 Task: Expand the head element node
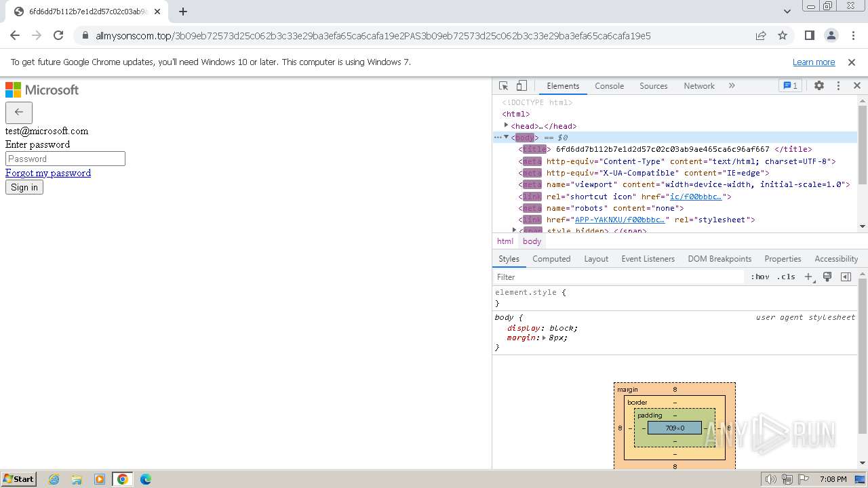click(507, 125)
